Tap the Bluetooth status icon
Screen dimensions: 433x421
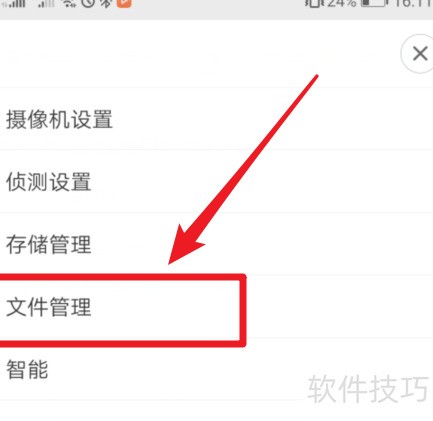[x=106, y=4]
